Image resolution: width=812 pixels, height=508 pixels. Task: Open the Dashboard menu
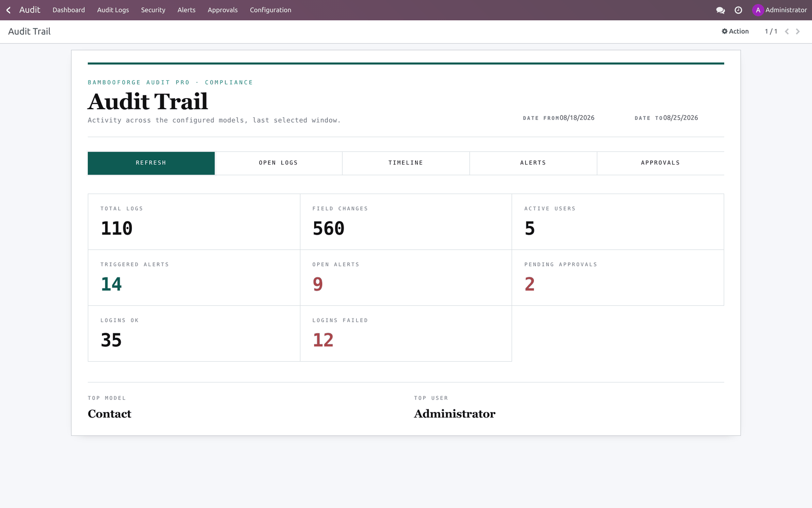coord(69,10)
